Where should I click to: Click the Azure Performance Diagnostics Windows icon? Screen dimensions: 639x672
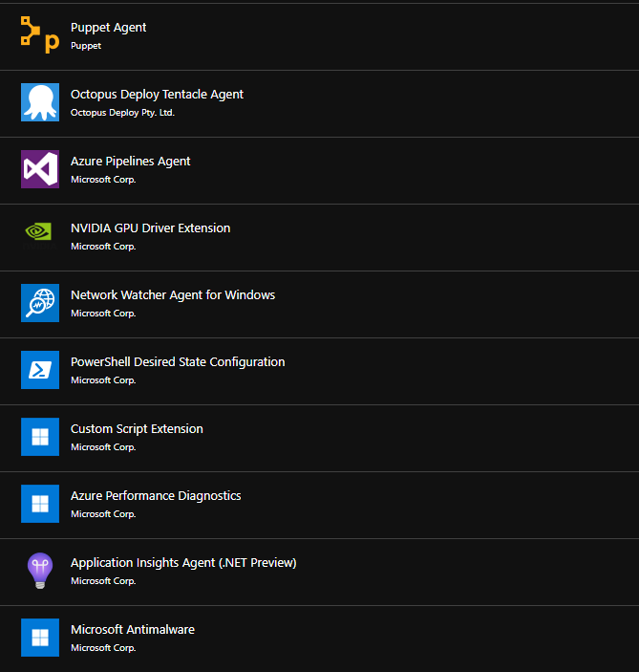40,503
